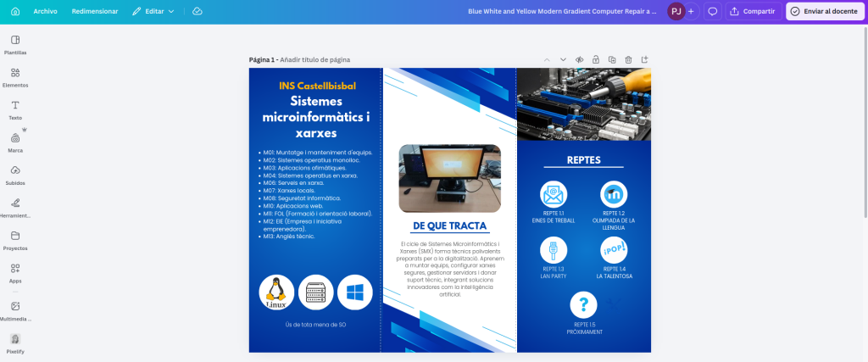Click the cloud save status icon
868x362 pixels.
point(198,11)
